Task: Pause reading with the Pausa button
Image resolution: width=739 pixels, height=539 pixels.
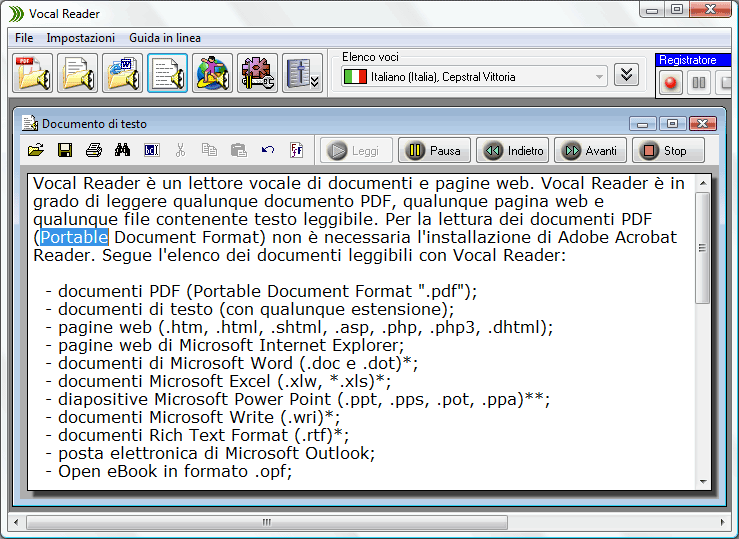Action: [434, 151]
